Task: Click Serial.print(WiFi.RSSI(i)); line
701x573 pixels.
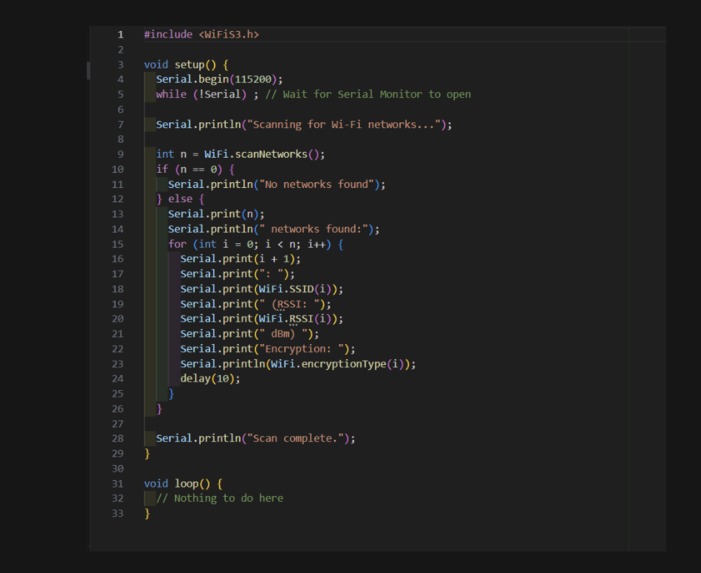Action: [262, 319]
